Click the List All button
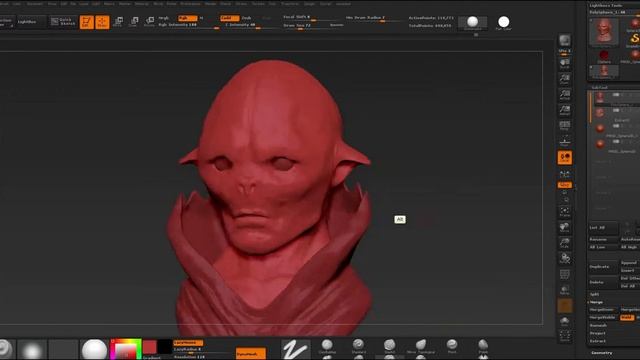Viewport: 640px width, 360px height. [603, 228]
